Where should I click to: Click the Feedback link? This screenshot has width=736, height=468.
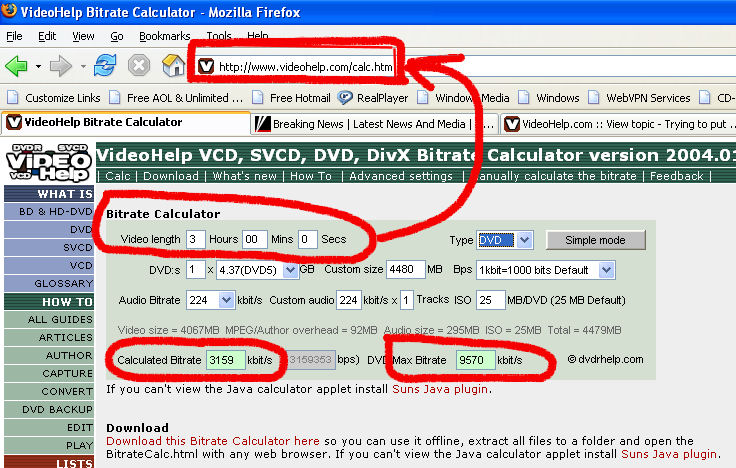[676, 176]
